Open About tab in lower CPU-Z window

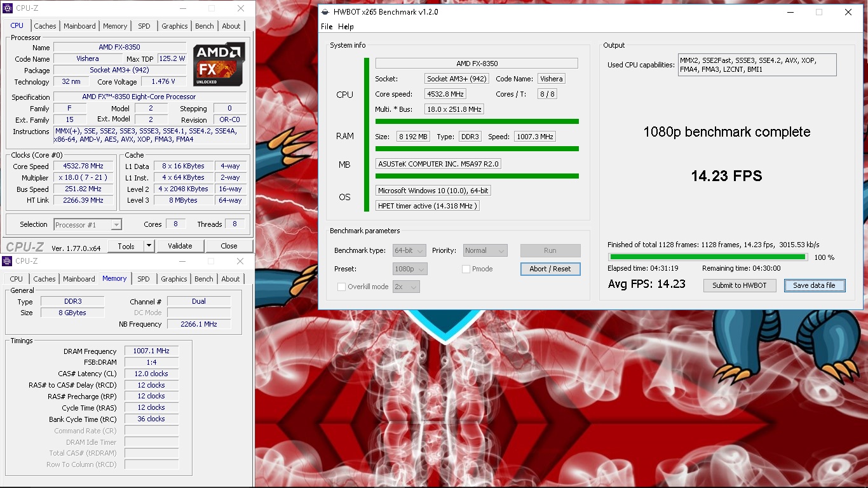coord(231,279)
